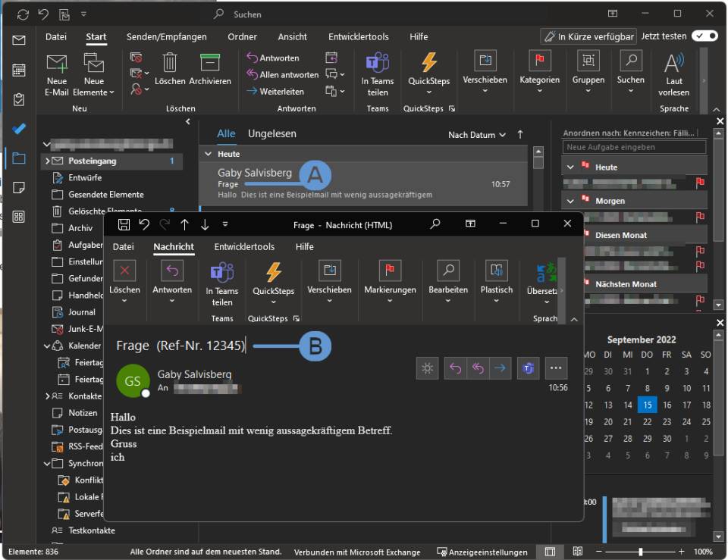Collapse the Heute message group
728x560 pixels.
pyautogui.click(x=209, y=154)
